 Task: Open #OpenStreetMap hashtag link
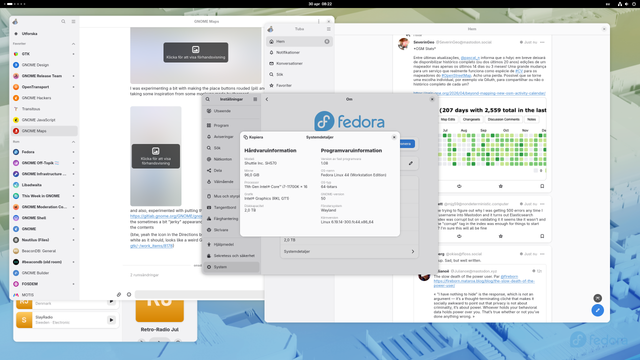tap(456, 76)
